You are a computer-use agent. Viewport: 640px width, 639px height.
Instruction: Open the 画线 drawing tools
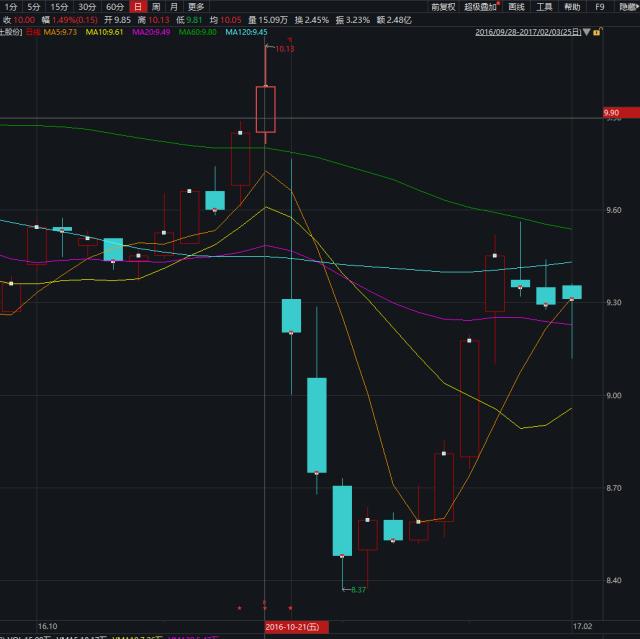coord(516,6)
